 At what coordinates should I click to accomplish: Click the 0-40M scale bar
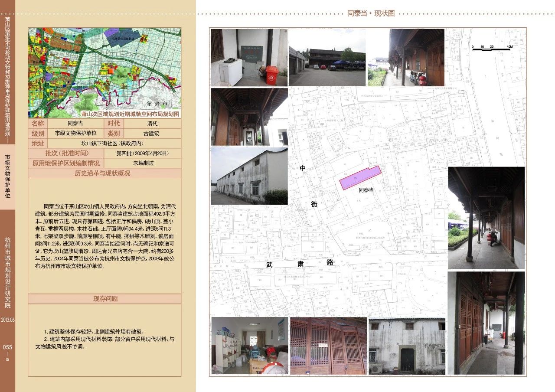pos(493,48)
